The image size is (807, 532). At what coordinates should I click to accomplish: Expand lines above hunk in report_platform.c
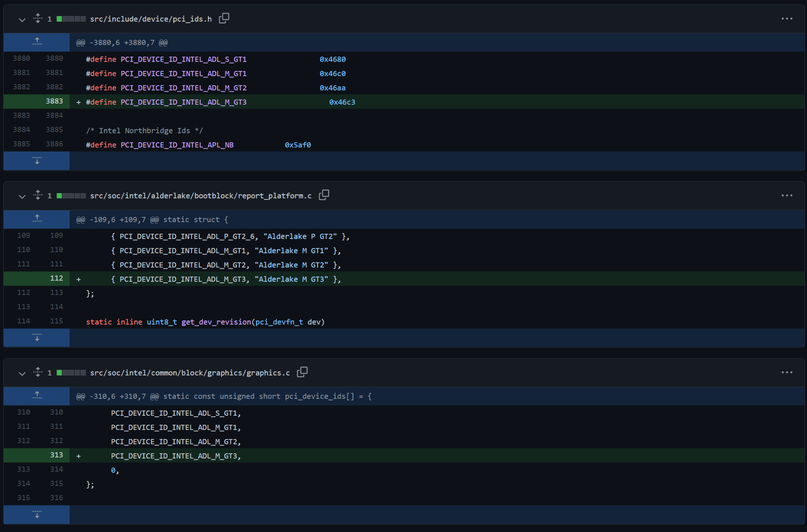37,219
